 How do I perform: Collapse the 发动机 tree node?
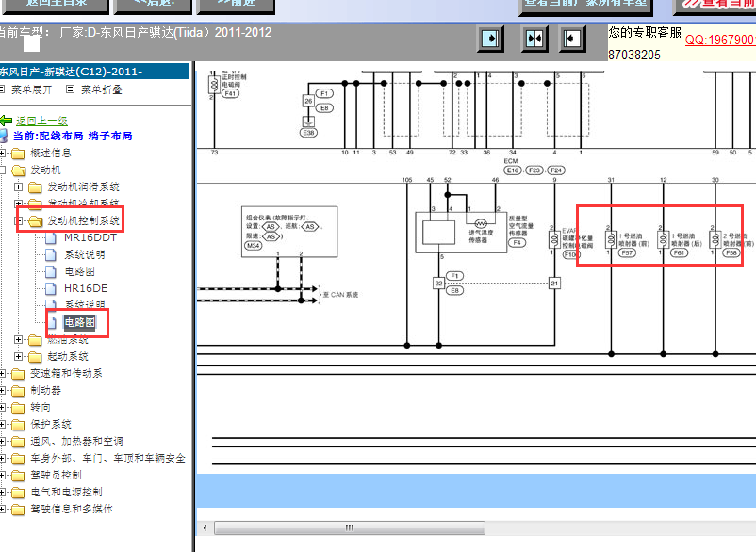[x=3, y=170]
